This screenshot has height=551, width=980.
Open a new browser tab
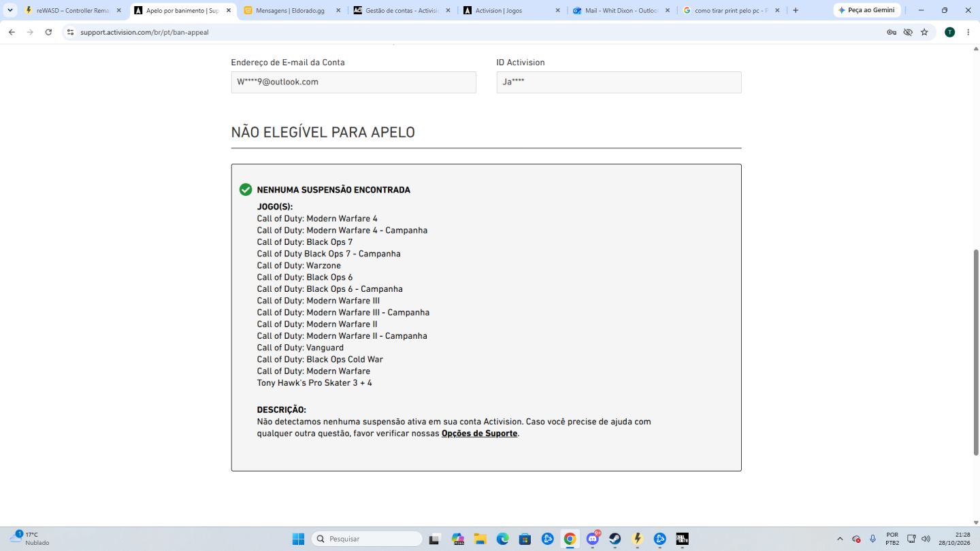(x=796, y=10)
